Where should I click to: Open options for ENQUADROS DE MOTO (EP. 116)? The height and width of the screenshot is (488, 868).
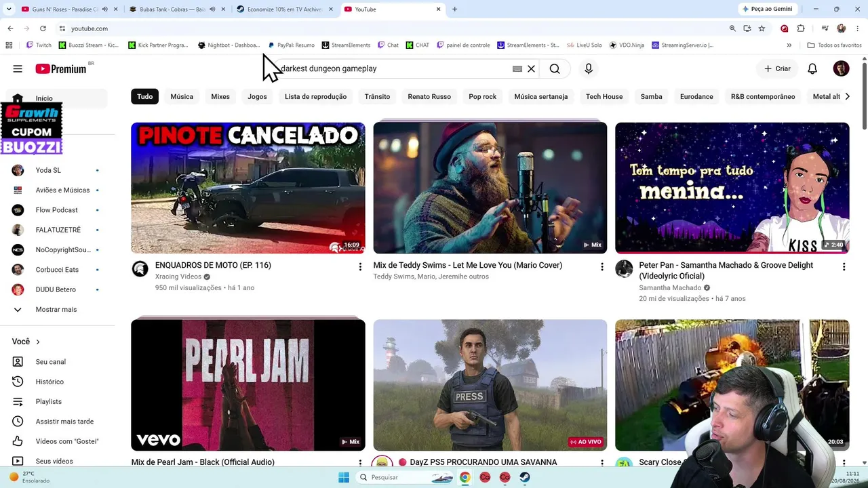pyautogui.click(x=360, y=267)
